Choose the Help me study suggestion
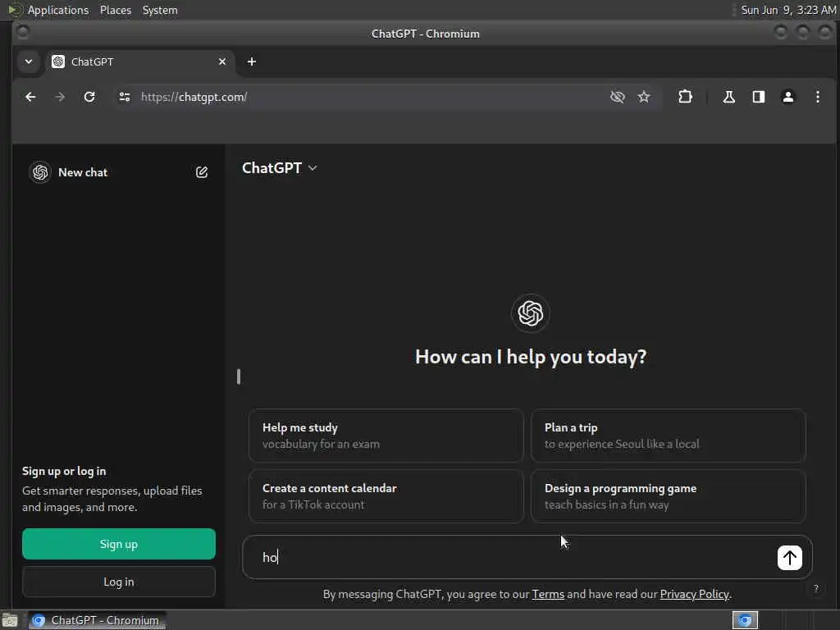 tap(386, 436)
